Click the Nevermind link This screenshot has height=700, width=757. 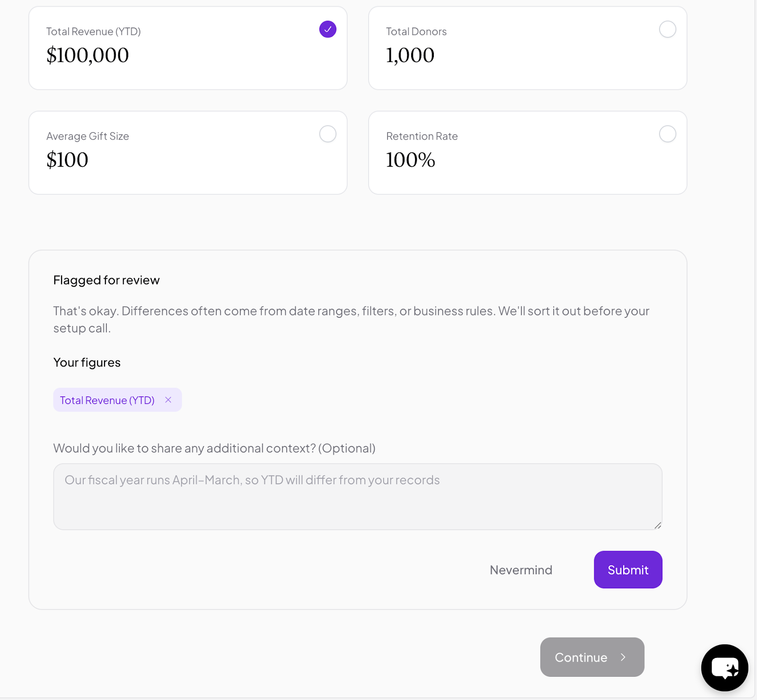click(521, 570)
